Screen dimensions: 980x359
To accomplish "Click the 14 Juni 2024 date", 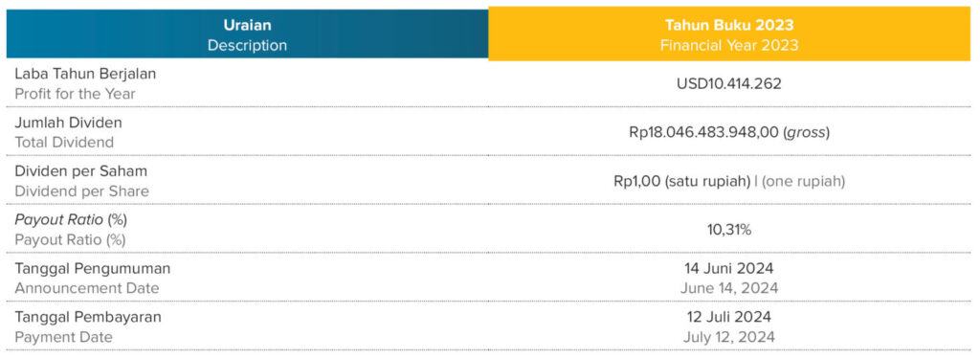I will click(x=728, y=268).
